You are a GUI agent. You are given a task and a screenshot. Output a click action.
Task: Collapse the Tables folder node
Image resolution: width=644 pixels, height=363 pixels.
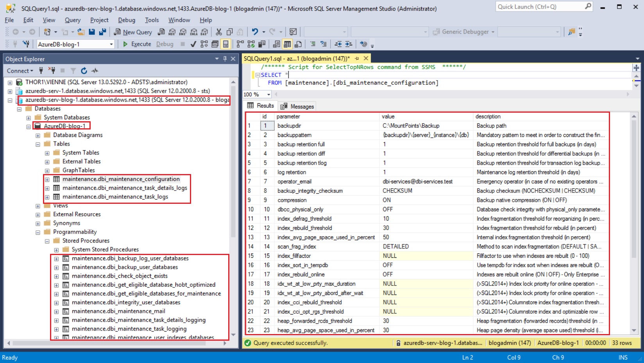38,144
